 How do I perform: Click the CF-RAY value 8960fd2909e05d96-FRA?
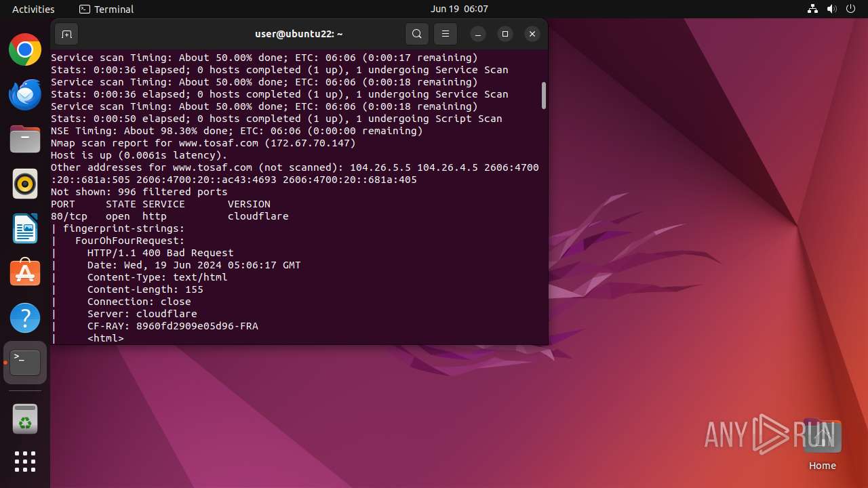(x=197, y=326)
